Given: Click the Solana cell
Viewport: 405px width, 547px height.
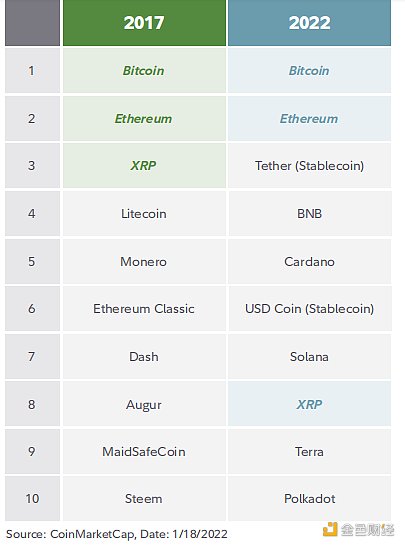Looking at the screenshot, I should tap(309, 357).
